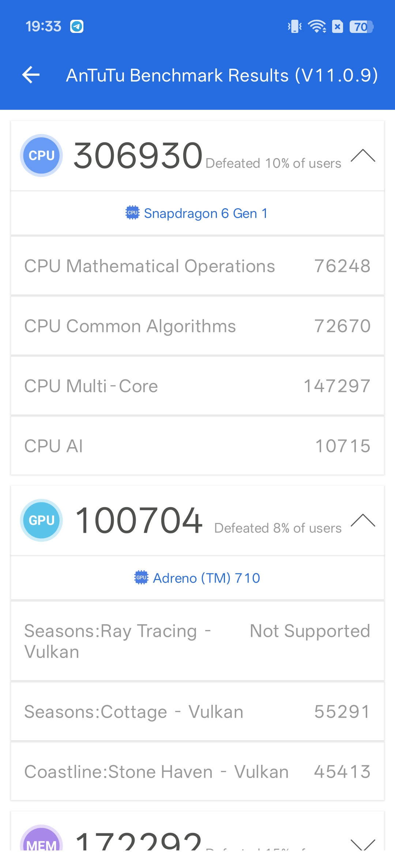Tap the Coastline:Stone Haven - Vulkan row
395x868 pixels.
197,772
